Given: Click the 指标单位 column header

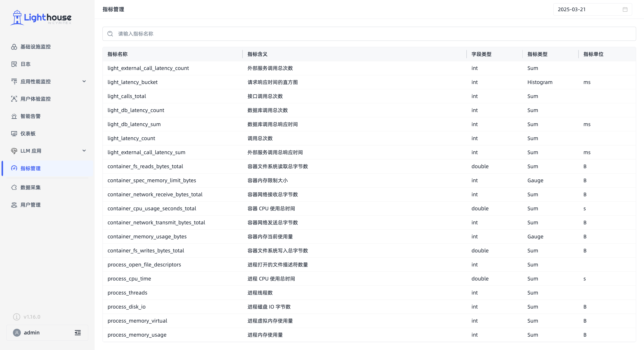Looking at the screenshot, I should [x=593, y=54].
